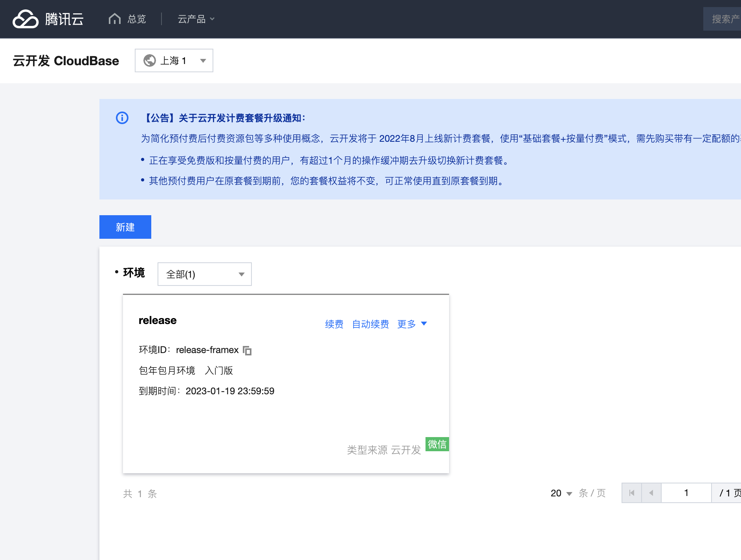Select the release-framex ID text
The width and height of the screenshot is (741, 560).
(x=207, y=350)
